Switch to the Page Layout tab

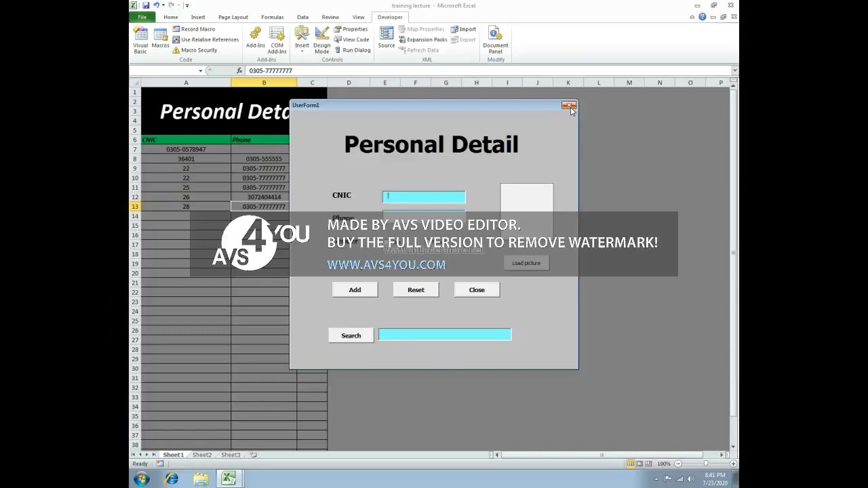pyautogui.click(x=233, y=17)
